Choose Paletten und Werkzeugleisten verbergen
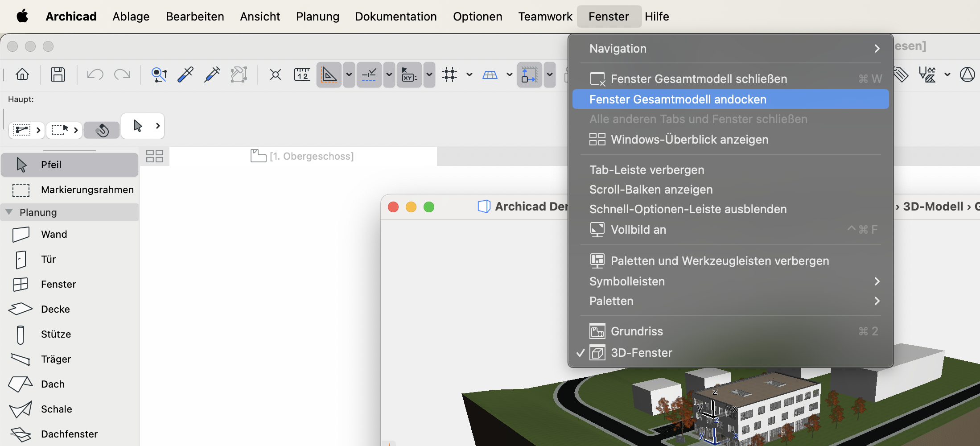 pyautogui.click(x=731, y=261)
